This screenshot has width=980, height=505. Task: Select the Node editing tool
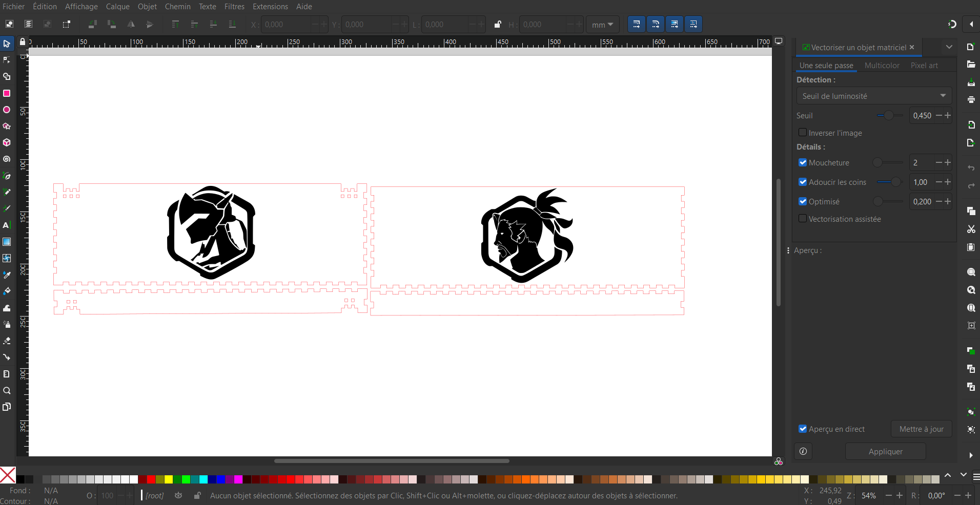7,60
